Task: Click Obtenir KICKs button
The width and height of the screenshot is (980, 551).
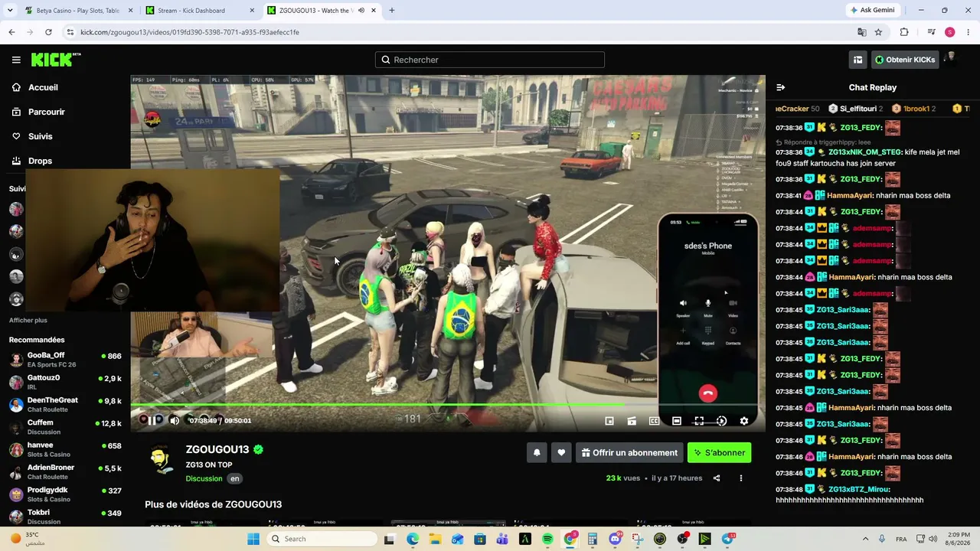Action: click(x=905, y=60)
